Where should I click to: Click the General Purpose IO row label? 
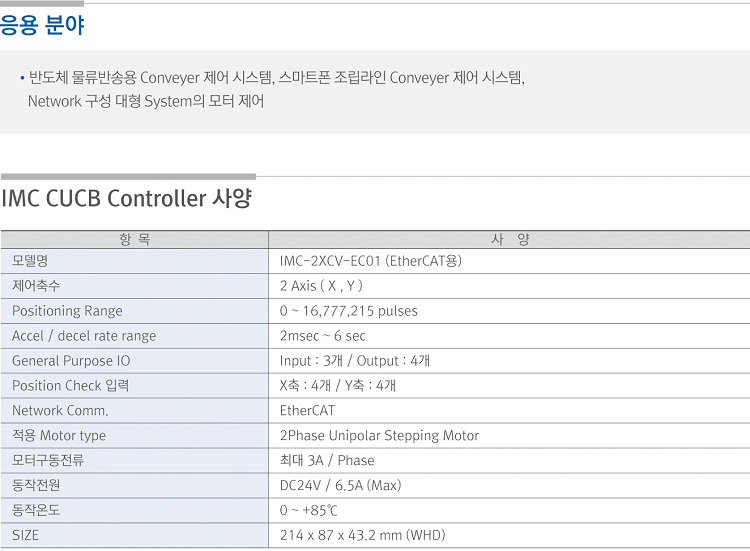coord(71,361)
